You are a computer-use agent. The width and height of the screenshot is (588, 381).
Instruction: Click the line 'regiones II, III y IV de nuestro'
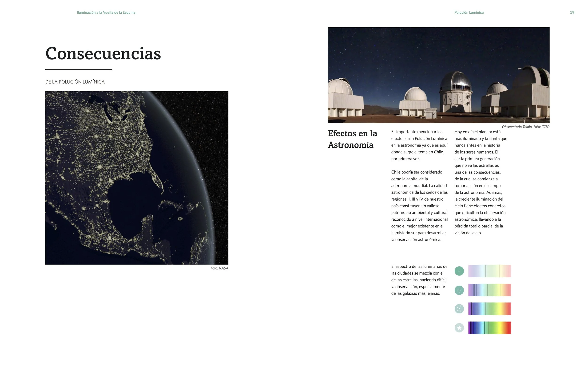click(x=417, y=199)
